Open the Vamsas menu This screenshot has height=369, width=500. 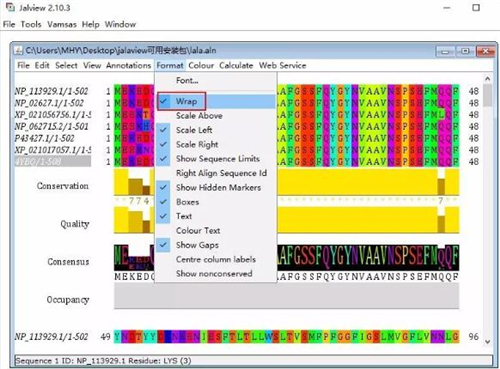click(x=62, y=24)
